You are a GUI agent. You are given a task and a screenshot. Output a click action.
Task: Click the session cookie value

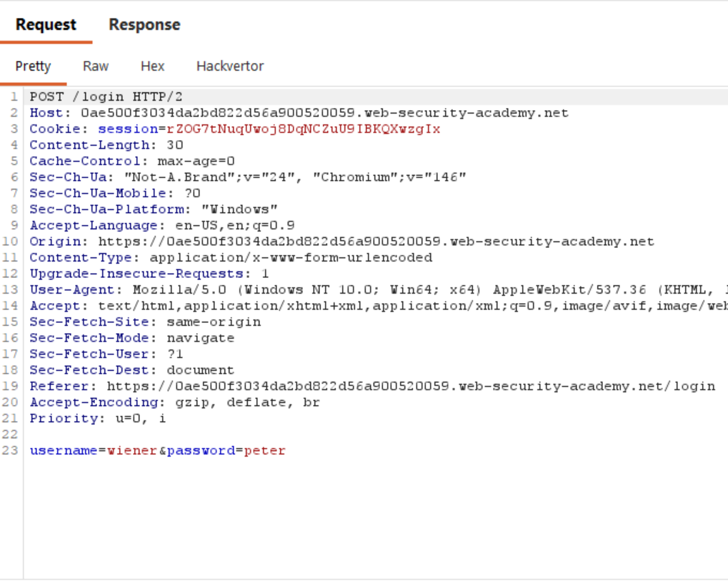pyautogui.click(x=303, y=129)
